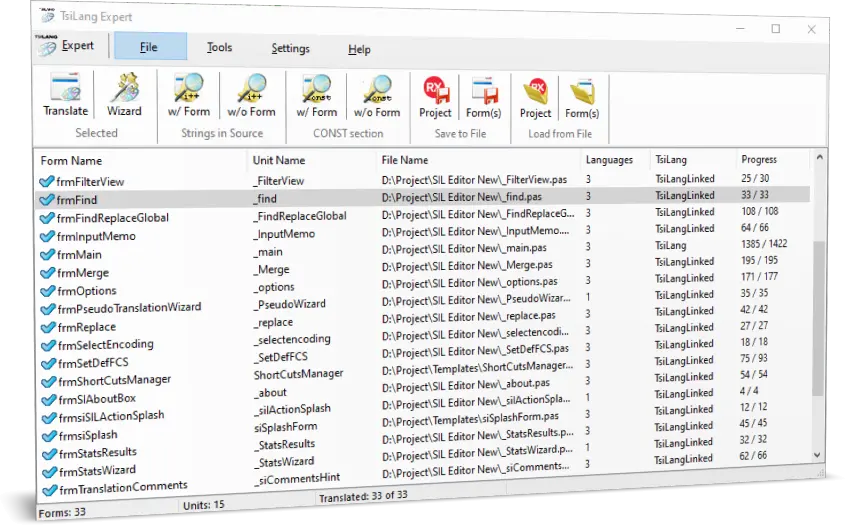Toggle check mark for frmFindReplaceGlobal
The image size is (845, 525).
click(x=47, y=218)
